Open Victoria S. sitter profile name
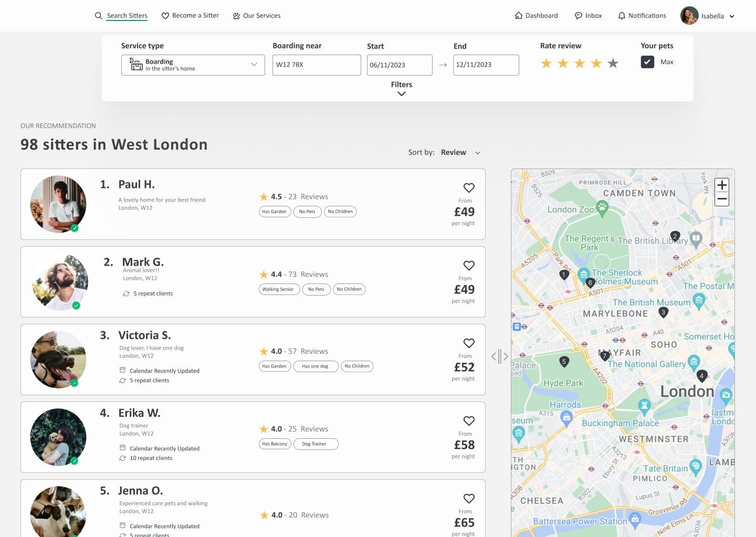This screenshot has width=756, height=537. 144,335
